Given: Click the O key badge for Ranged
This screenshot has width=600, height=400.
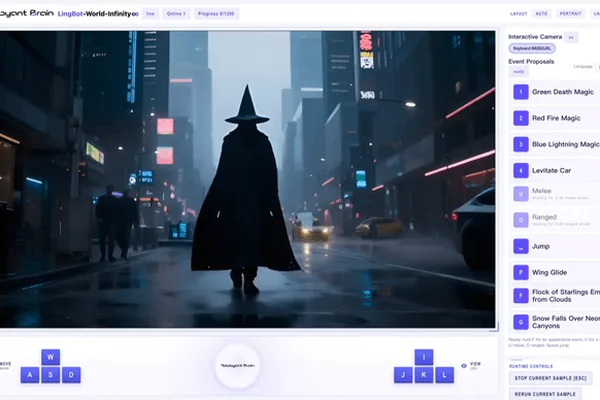Looking at the screenshot, I should click(x=521, y=220).
